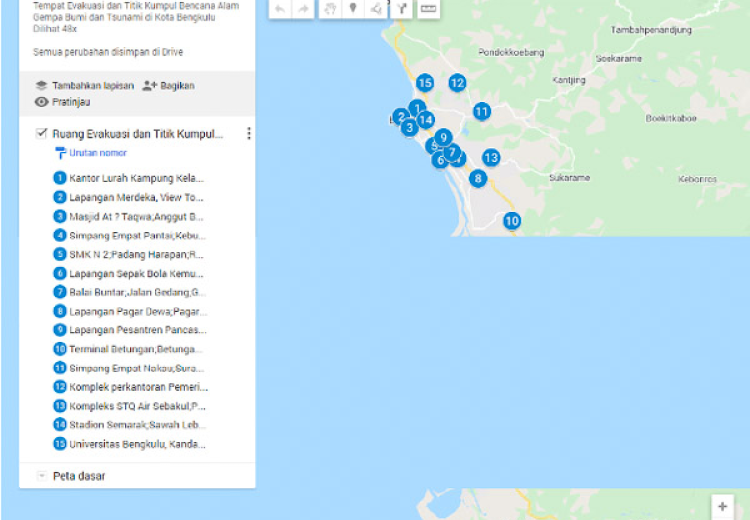The image size is (750, 520).
Task: Select the add directions tool
Action: click(x=400, y=9)
